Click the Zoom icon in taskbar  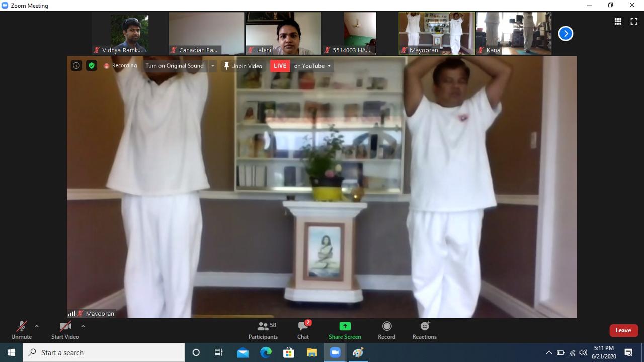pyautogui.click(x=335, y=352)
